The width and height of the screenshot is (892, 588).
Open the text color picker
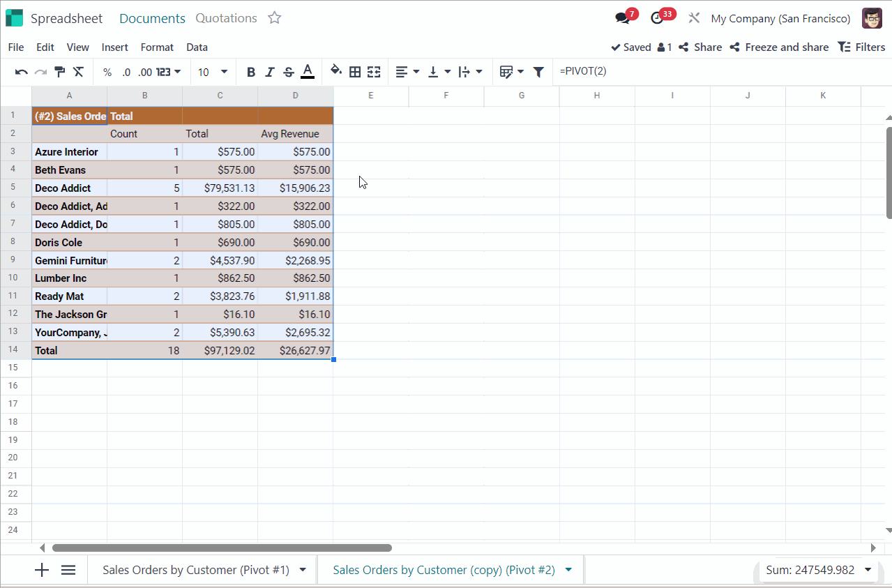click(x=308, y=72)
